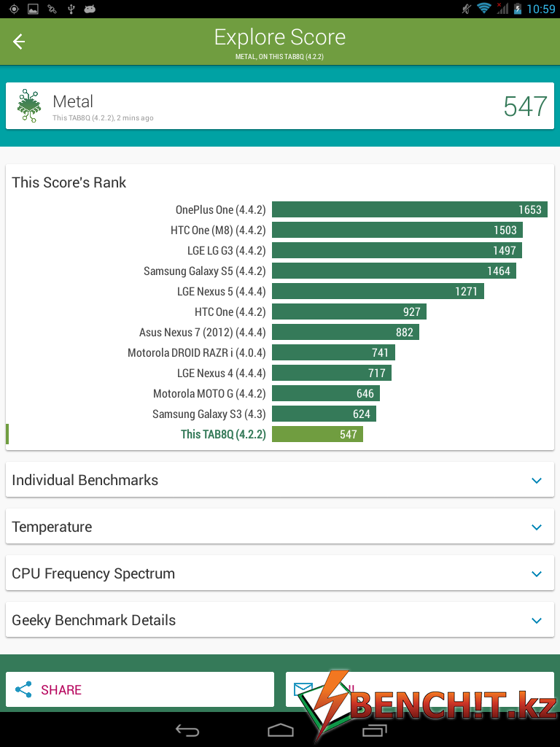Select the LGE LG G3 1497 bar
Image resolution: width=560 pixels, height=747 pixels.
click(397, 251)
